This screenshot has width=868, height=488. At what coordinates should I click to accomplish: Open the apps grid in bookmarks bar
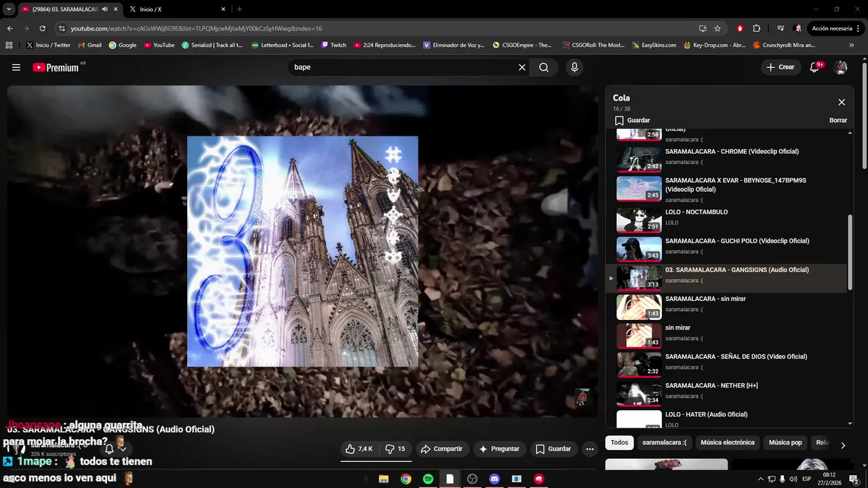(9, 45)
